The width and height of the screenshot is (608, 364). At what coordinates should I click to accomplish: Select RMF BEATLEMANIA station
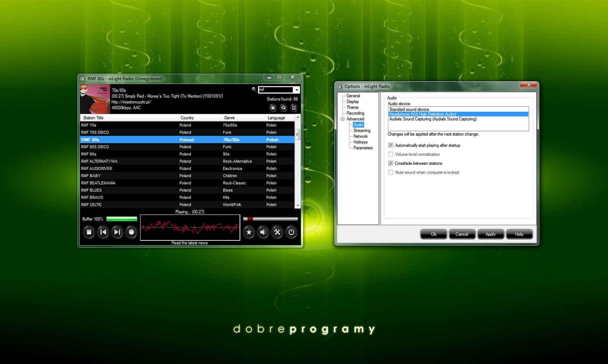pyautogui.click(x=187, y=183)
